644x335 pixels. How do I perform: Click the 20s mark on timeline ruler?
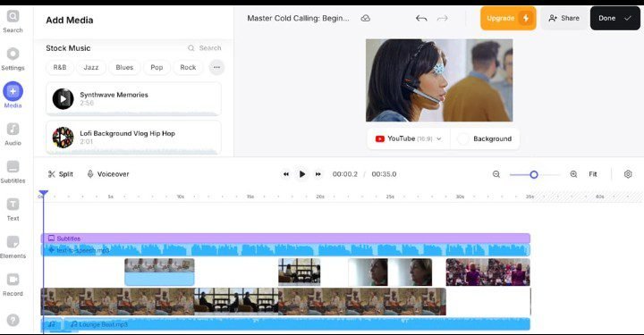click(320, 197)
